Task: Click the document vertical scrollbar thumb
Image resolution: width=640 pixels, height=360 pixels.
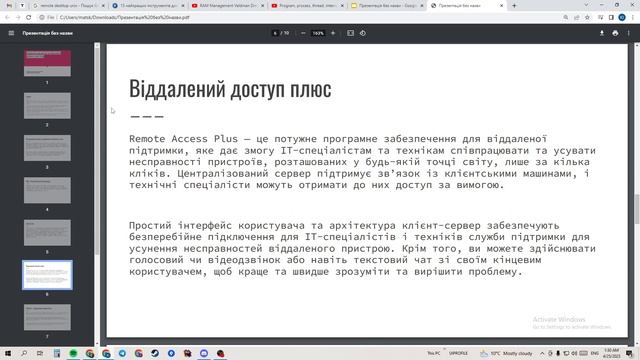Action: click(x=637, y=209)
